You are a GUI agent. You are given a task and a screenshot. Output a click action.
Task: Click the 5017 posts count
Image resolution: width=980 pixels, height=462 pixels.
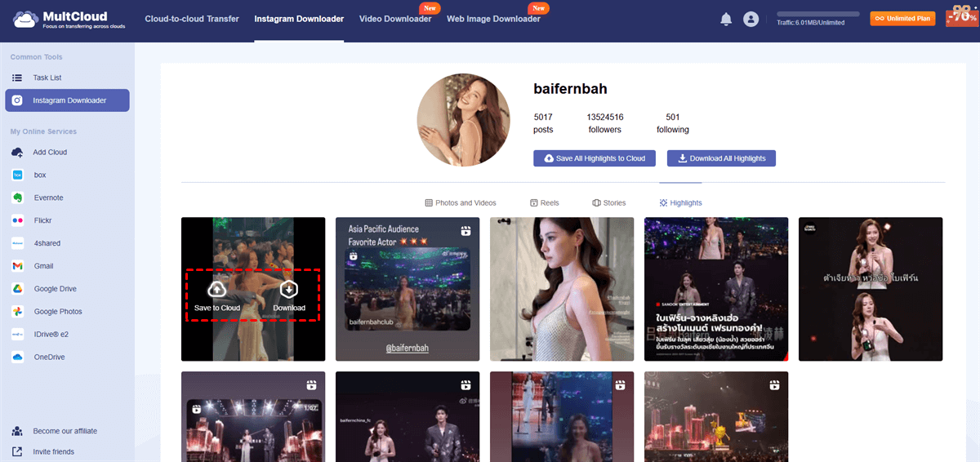coord(543,117)
